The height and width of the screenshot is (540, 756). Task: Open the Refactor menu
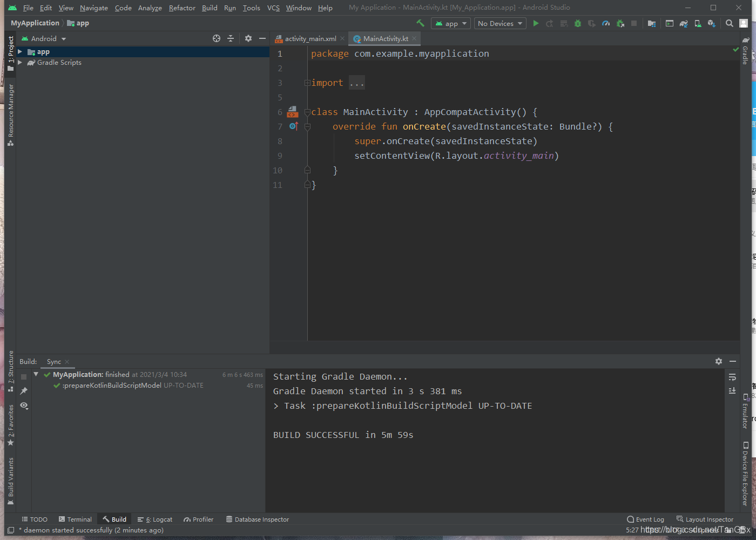click(x=182, y=8)
